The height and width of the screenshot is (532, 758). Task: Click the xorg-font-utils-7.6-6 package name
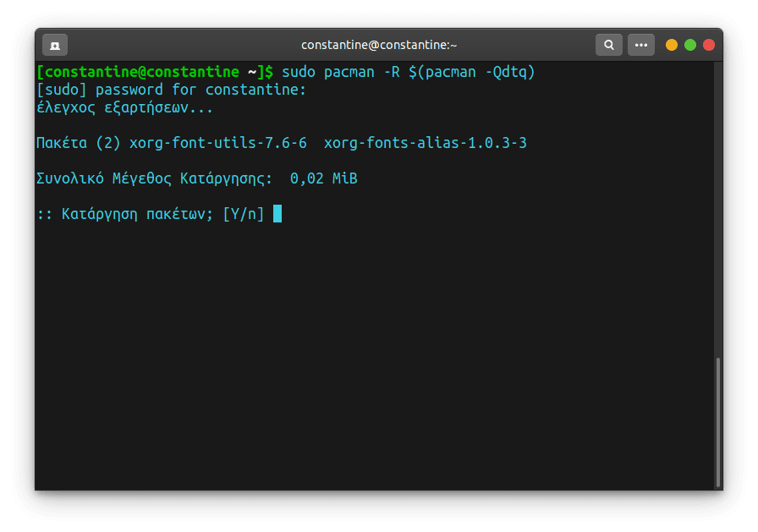217,144
